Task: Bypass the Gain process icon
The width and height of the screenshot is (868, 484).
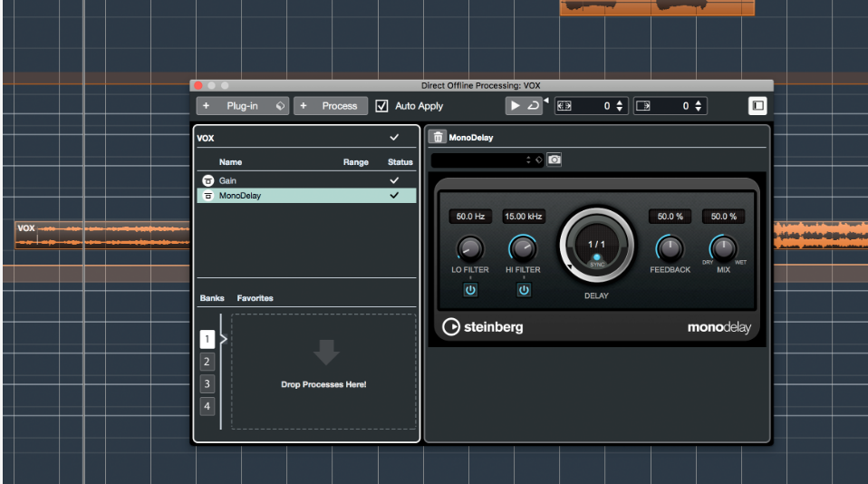Action: [x=207, y=180]
